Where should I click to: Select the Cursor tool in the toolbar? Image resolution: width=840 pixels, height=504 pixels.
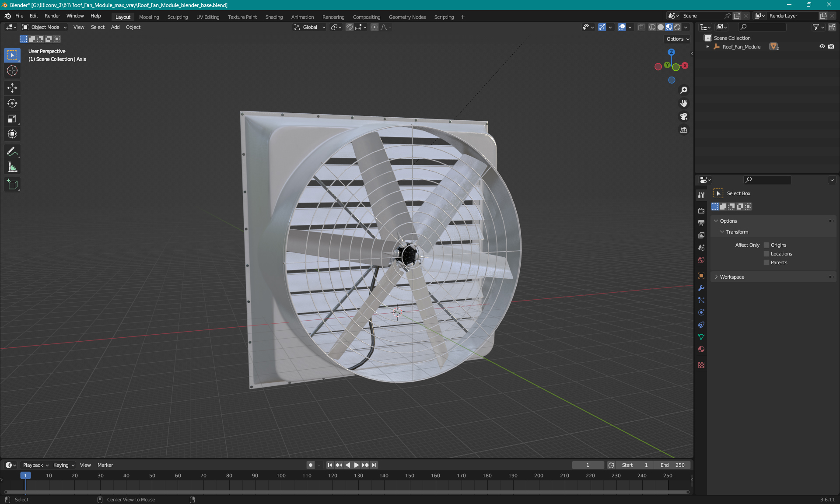click(12, 71)
